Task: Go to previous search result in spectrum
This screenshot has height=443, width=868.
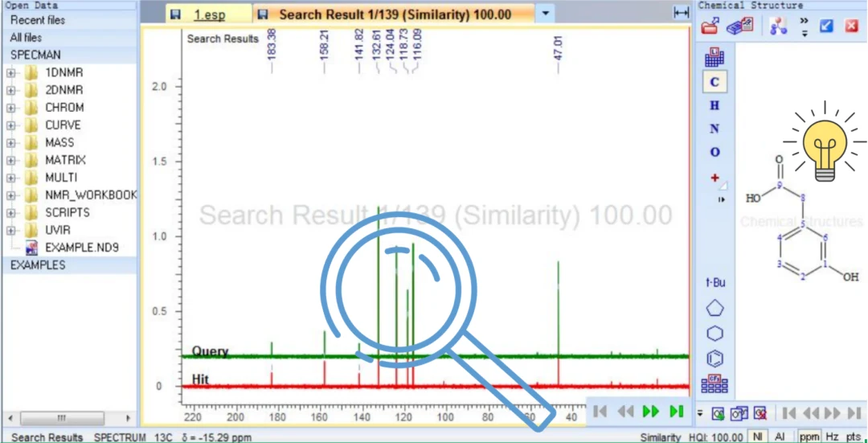Action: (625, 412)
